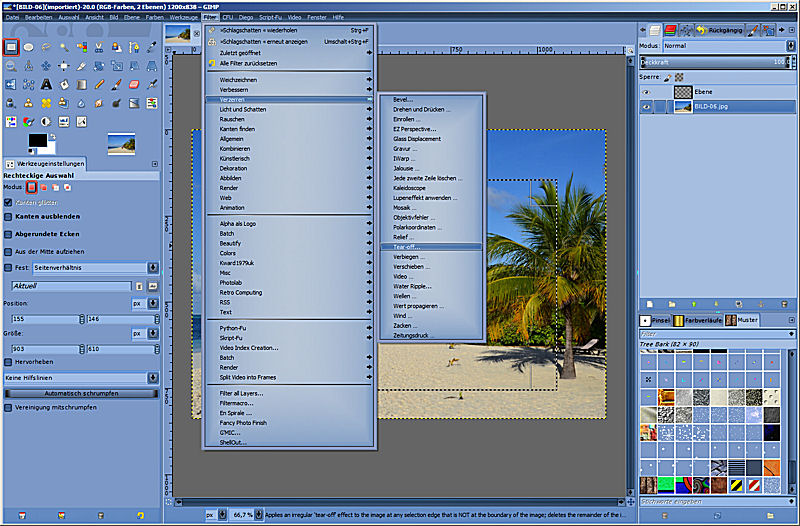Select the Blur/Sharpen droplet tool
Viewport: 800px width, 526px height.
pos(82,103)
